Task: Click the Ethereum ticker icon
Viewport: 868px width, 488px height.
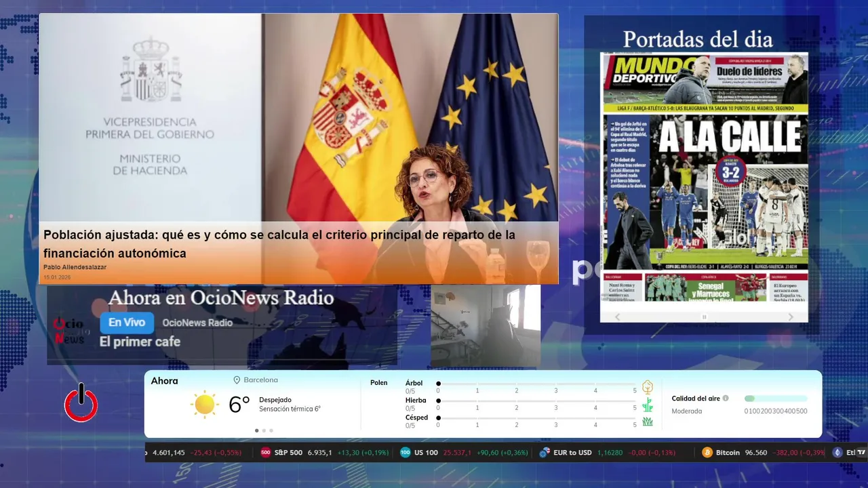Action: pyautogui.click(x=837, y=453)
